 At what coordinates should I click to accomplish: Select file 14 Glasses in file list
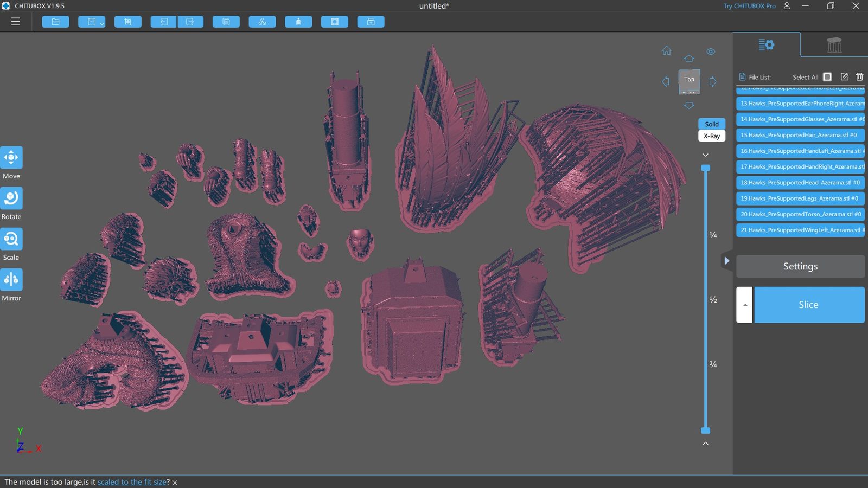coord(800,119)
